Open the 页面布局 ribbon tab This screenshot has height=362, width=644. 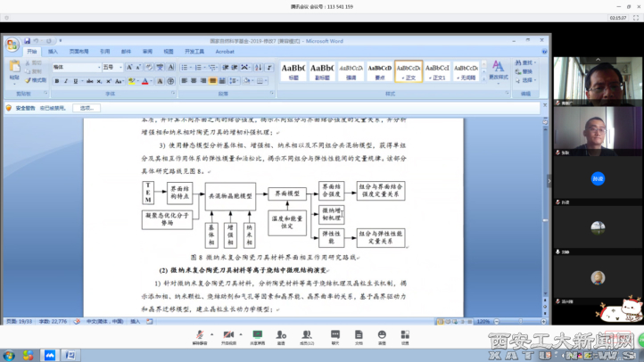tap(78, 52)
